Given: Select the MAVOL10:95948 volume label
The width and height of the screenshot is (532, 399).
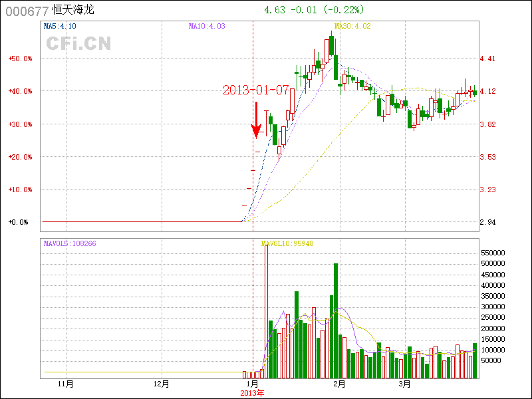Looking at the screenshot, I should pyautogui.click(x=287, y=243).
